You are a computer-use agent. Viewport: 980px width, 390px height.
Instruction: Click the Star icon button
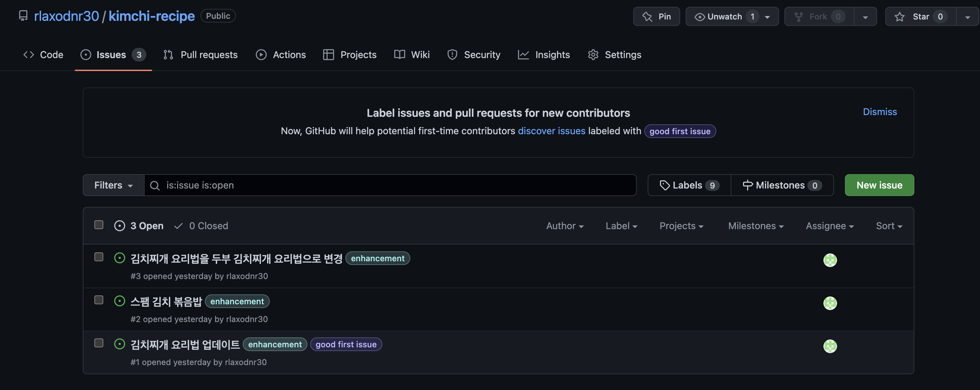coord(899,17)
